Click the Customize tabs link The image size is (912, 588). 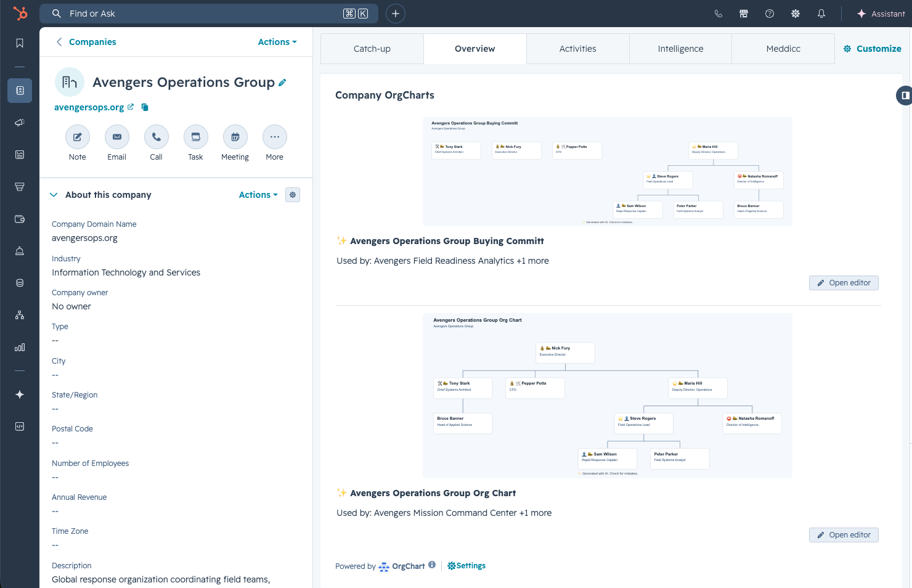873,49
